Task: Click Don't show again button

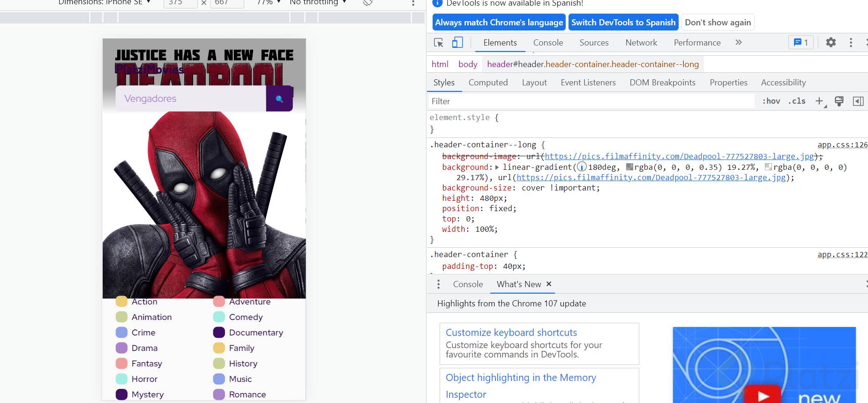Action: (718, 23)
